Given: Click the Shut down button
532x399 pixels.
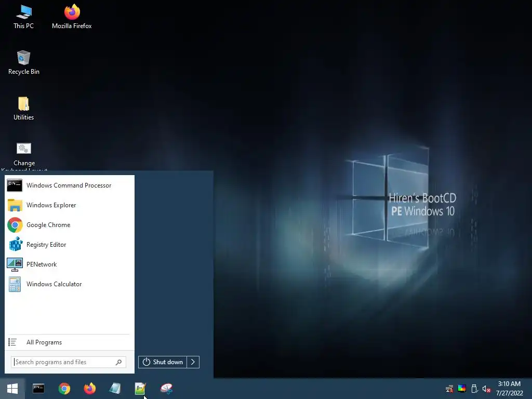Looking at the screenshot, I should 163,362.
